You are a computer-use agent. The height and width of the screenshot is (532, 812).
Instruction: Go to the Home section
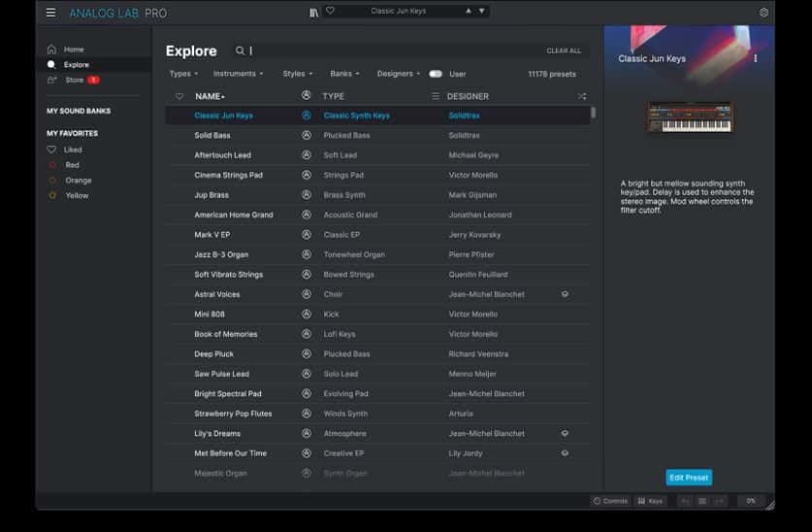[73, 50]
